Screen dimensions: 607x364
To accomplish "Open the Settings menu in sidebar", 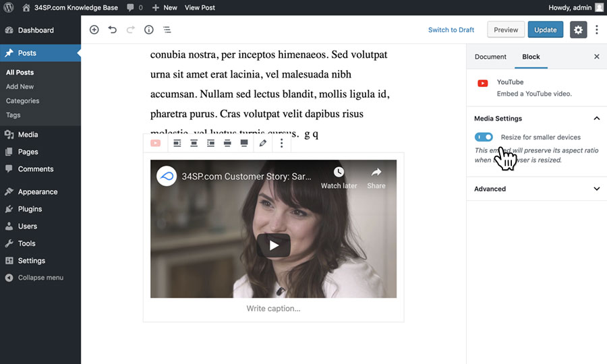I will point(40,261).
